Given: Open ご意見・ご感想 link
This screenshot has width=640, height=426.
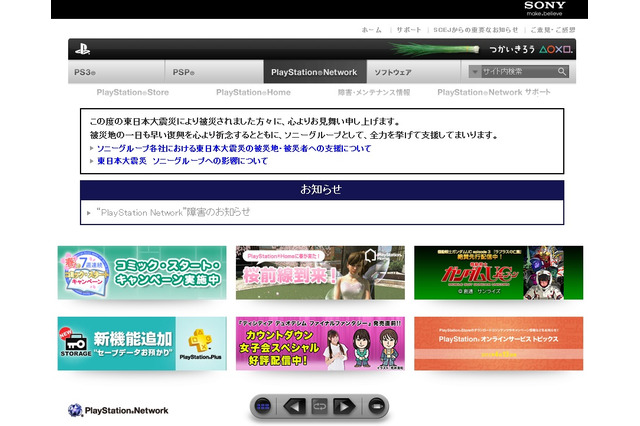Looking at the screenshot, I should 553,30.
